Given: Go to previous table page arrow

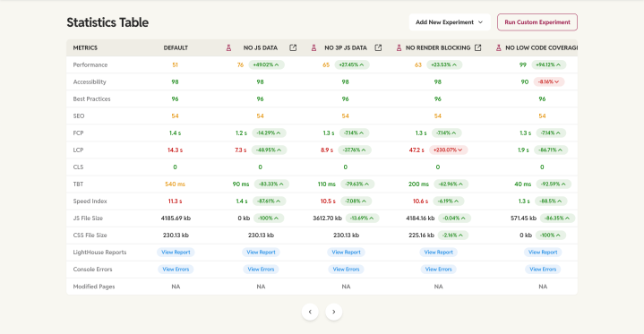Looking at the screenshot, I should [310, 312].
